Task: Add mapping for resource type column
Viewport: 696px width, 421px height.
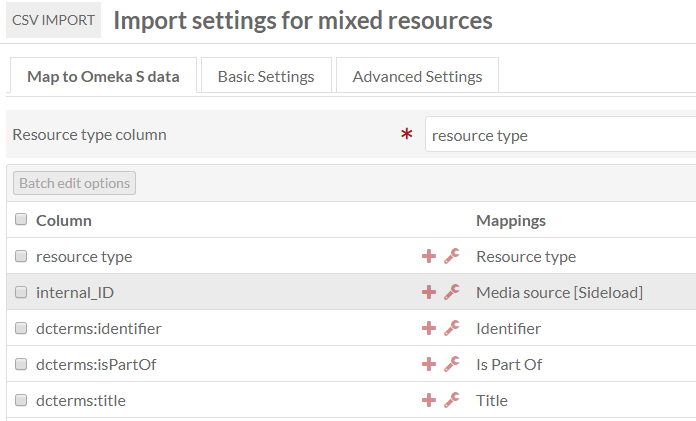Action: (x=429, y=256)
